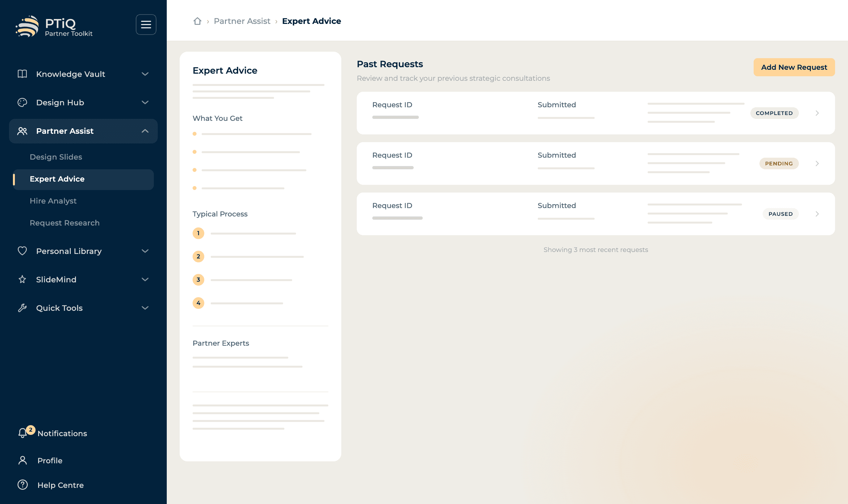Click step 1 circle in Typical Process
848x504 pixels.
pos(198,233)
